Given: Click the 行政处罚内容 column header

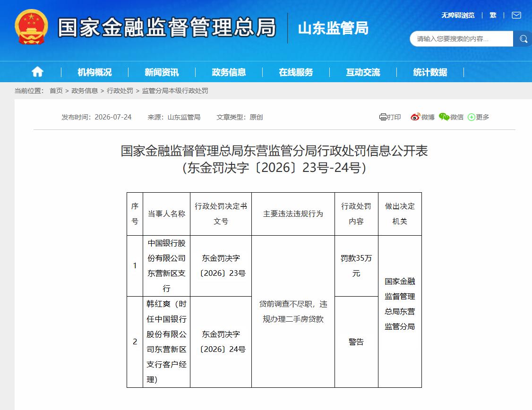Looking at the screenshot, I should pos(356,214).
